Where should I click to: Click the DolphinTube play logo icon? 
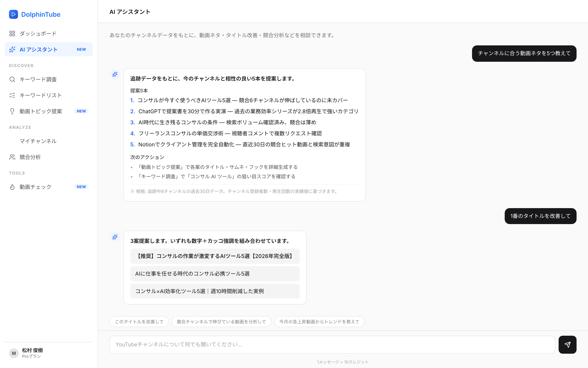[x=13, y=14]
